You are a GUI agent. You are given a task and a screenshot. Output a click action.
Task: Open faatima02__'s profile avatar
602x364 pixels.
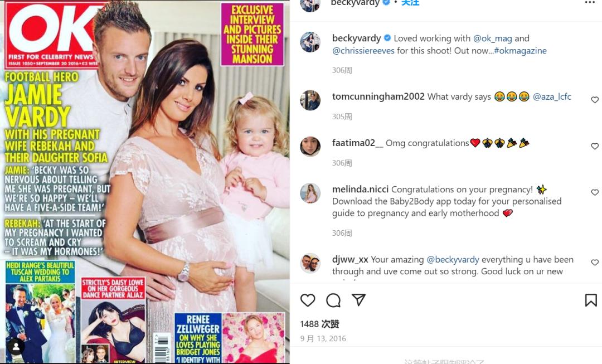[x=310, y=146]
